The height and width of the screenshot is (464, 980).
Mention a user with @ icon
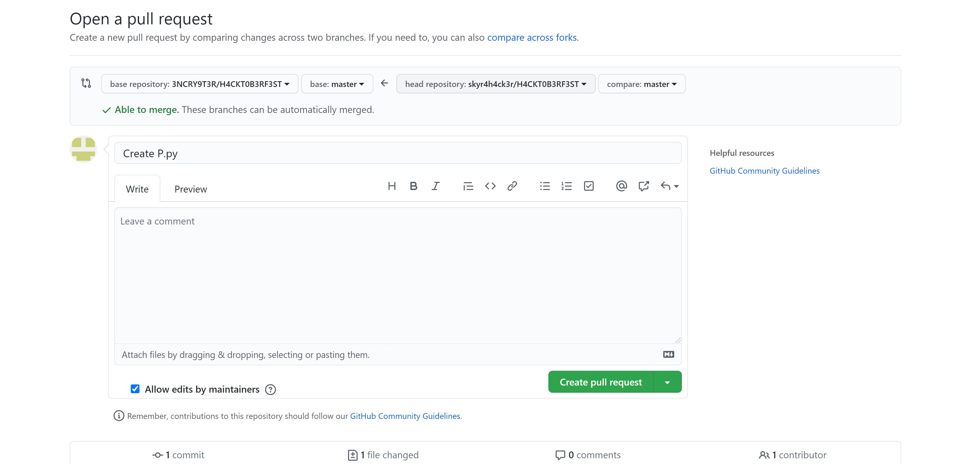[x=621, y=186]
